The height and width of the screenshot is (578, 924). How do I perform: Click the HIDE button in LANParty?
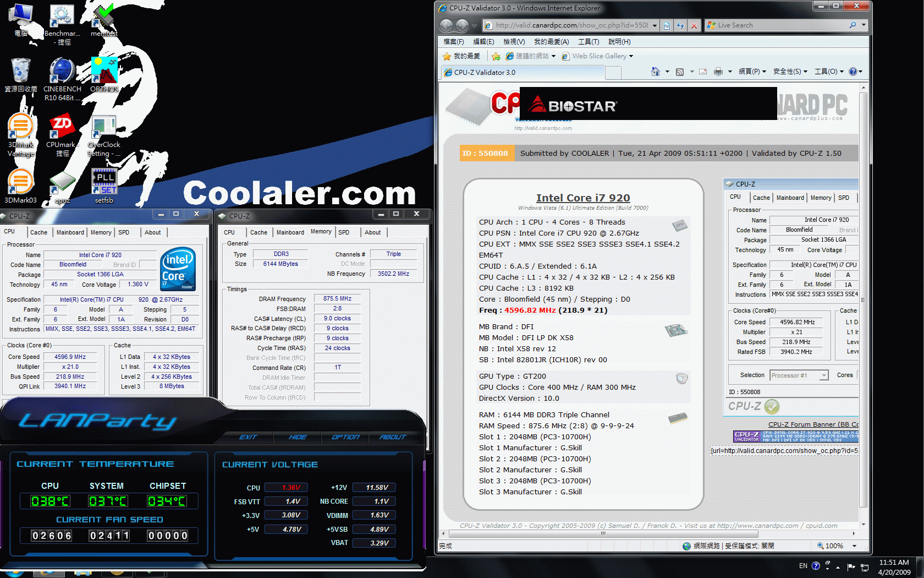pyautogui.click(x=298, y=437)
